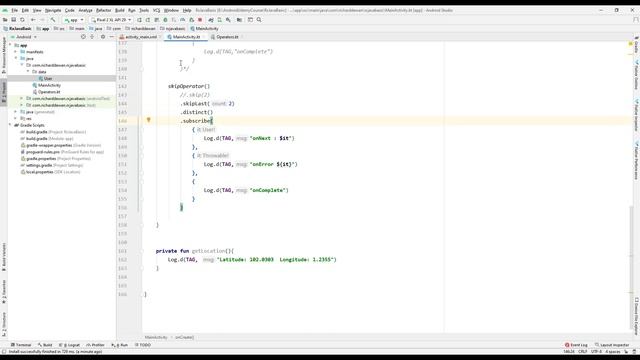Open the TODO tool window

pyautogui.click(x=143, y=345)
